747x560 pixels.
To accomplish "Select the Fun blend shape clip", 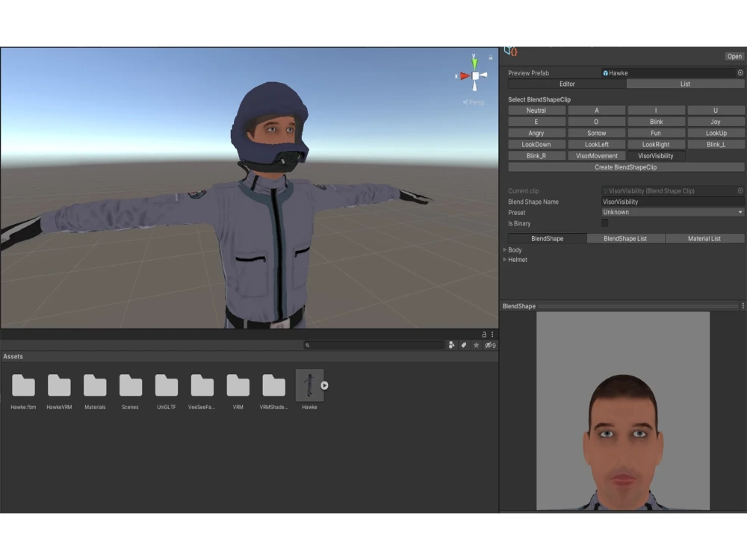I will point(656,133).
